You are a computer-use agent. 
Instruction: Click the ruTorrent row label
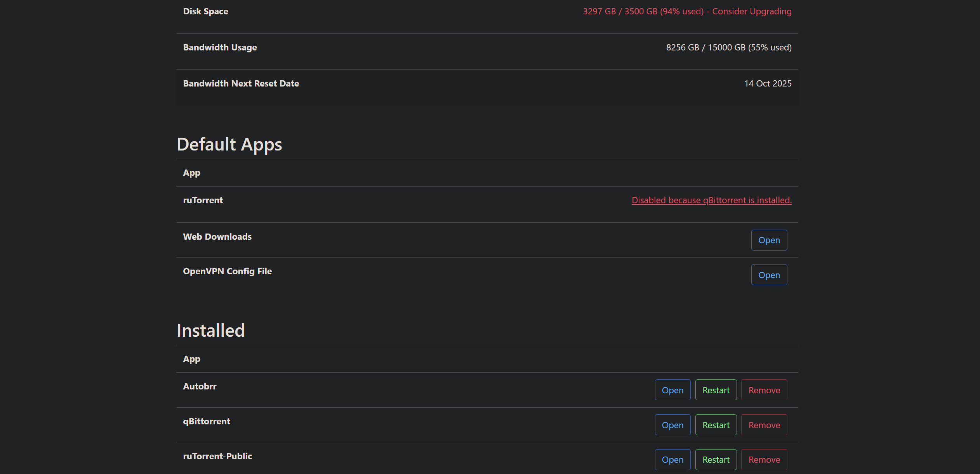click(x=203, y=200)
